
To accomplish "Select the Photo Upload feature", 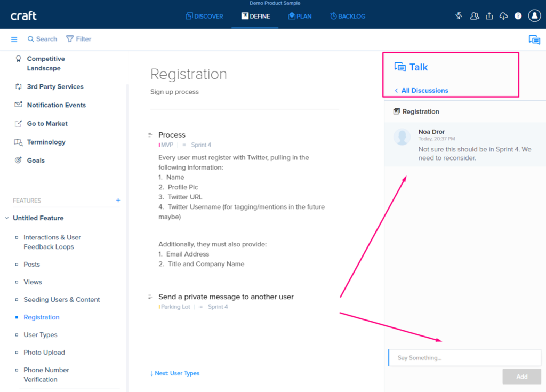I will click(44, 353).
